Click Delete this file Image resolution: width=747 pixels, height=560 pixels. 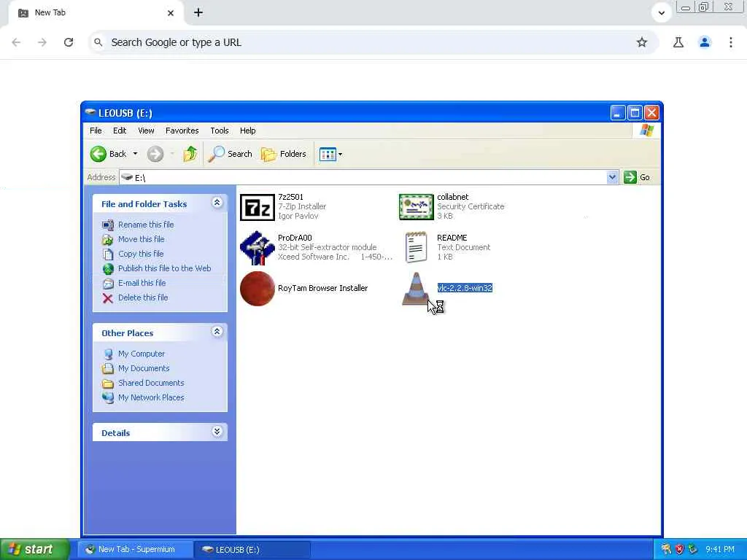click(x=143, y=297)
